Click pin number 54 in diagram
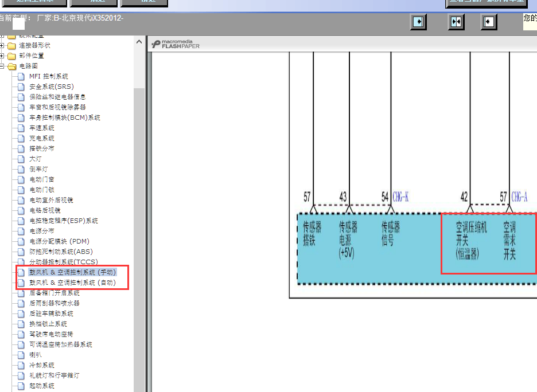Viewport: 537px width, 392px height. tap(385, 197)
